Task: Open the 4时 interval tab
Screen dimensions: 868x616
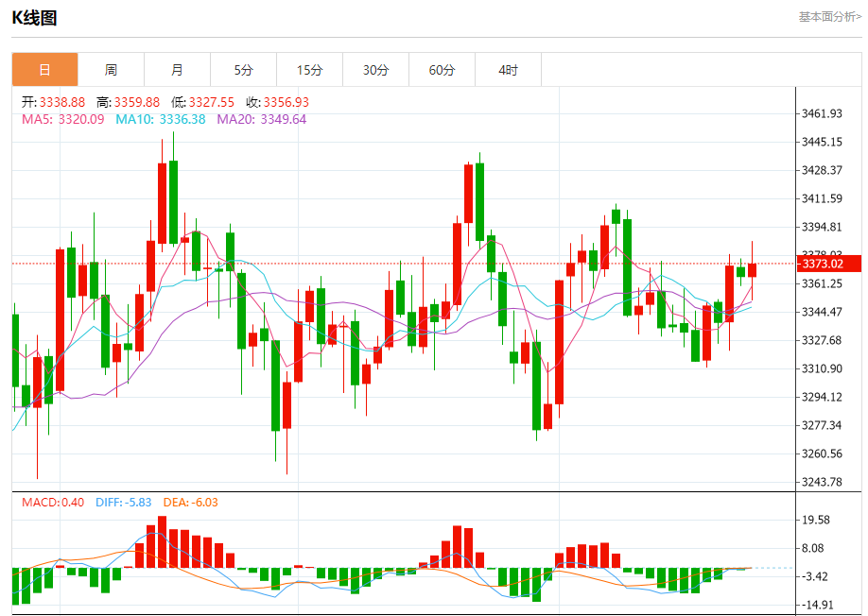Action: tap(508, 70)
